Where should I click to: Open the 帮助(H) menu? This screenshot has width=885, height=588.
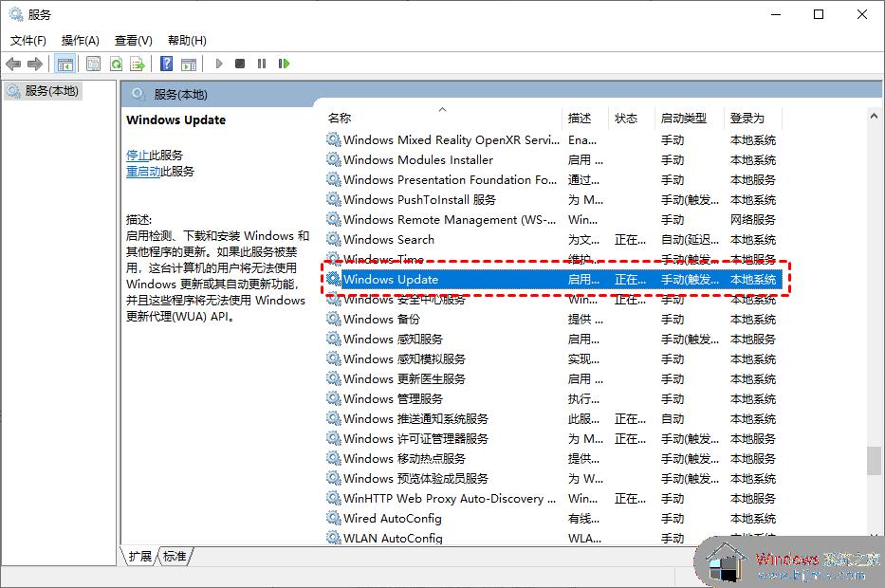point(187,41)
